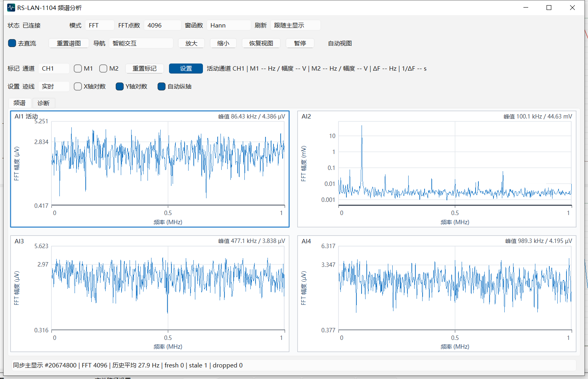
Task: Click the 重置标记 button
Action: coord(145,69)
